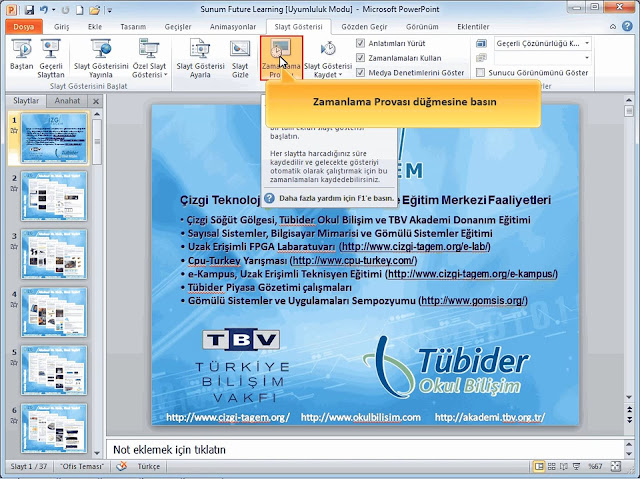Click the Undo arrow icon
The width and height of the screenshot is (640, 479).
click(44, 9)
